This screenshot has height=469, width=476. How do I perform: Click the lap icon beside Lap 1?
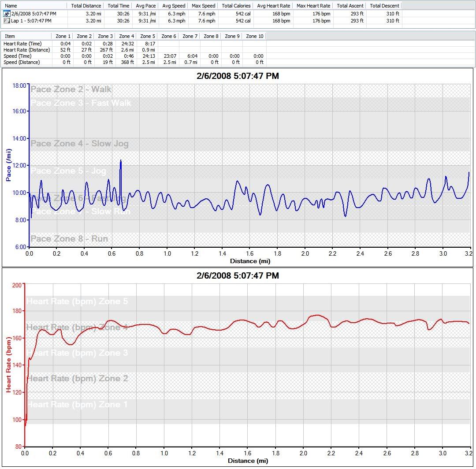point(7,21)
